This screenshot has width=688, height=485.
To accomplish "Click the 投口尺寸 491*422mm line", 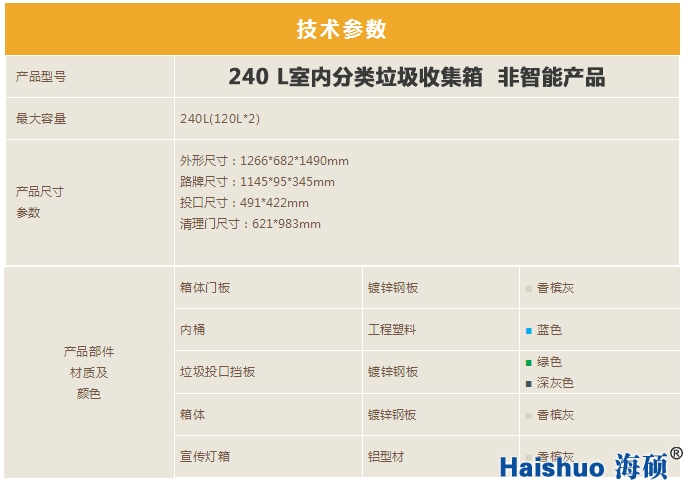I will point(244,203).
